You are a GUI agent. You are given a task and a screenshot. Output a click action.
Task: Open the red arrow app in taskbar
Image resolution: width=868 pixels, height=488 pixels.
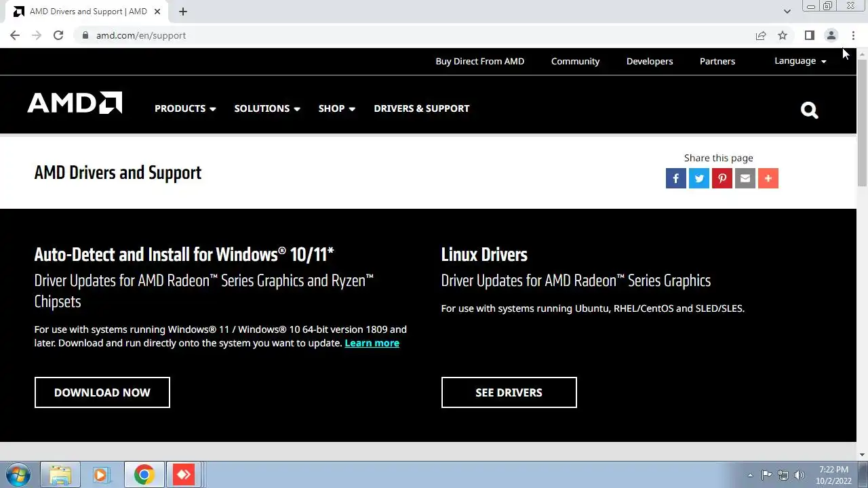[184, 474]
